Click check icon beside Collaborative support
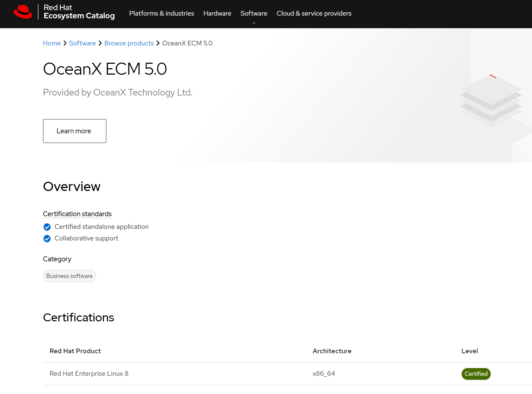532x394 pixels. click(47, 238)
